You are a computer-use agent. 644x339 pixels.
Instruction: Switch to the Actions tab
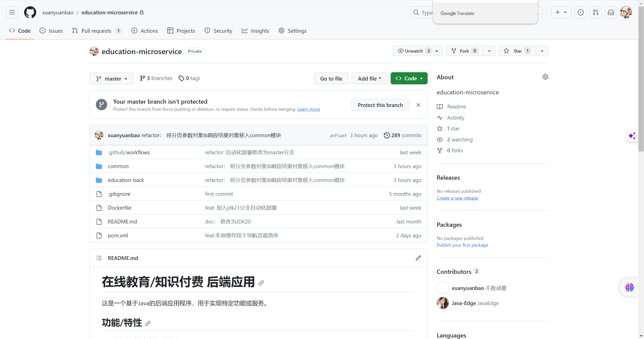pos(145,31)
